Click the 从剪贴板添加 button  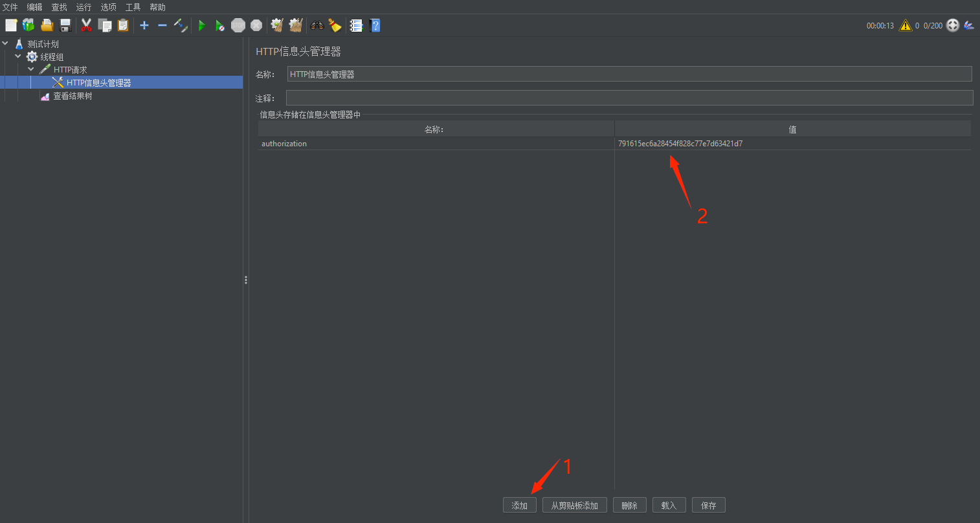[x=575, y=506]
